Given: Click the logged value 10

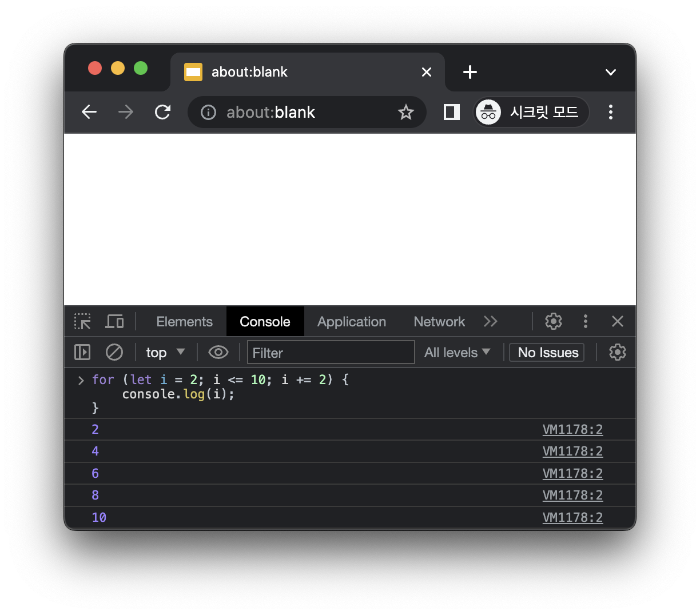Looking at the screenshot, I should click(99, 518).
